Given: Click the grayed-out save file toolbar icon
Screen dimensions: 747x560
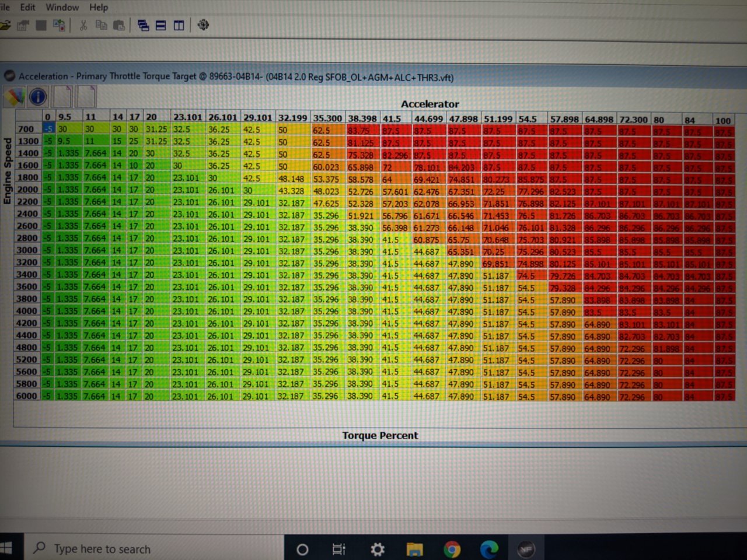Looking at the screenshot, I should tap(23, 25).
